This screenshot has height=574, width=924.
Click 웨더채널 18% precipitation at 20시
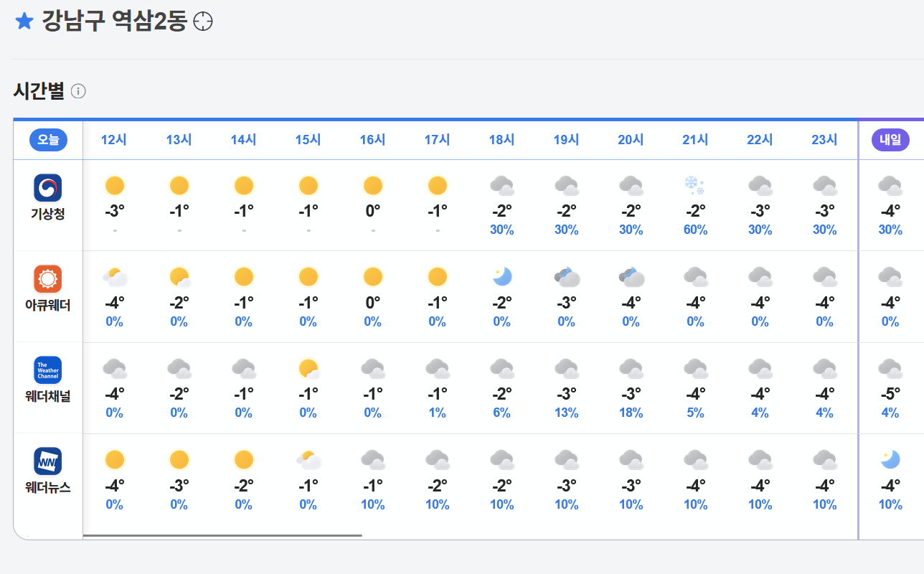(x=631, y=413)
